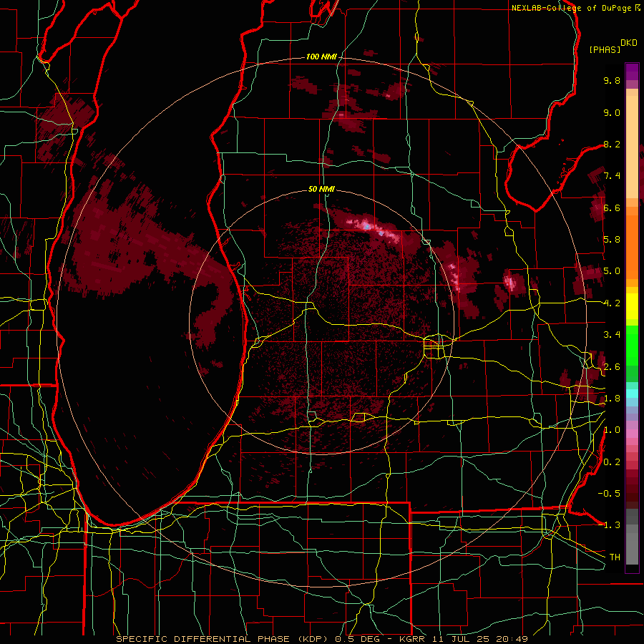Image resolution: width=644 pixels, height=644 pixels.
Task: Click the 5.8 scale value
Action: (612, 240)
